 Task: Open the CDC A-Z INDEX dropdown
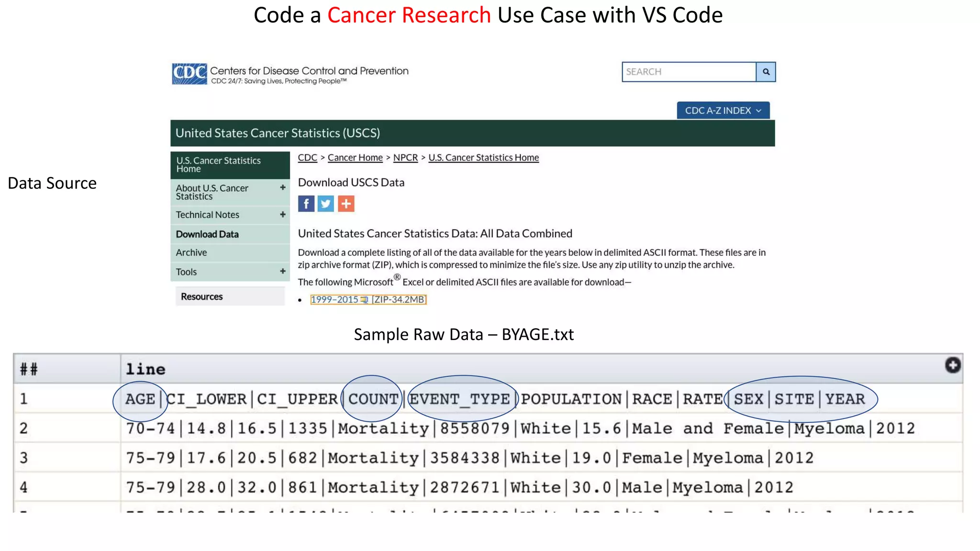(723, 110)
